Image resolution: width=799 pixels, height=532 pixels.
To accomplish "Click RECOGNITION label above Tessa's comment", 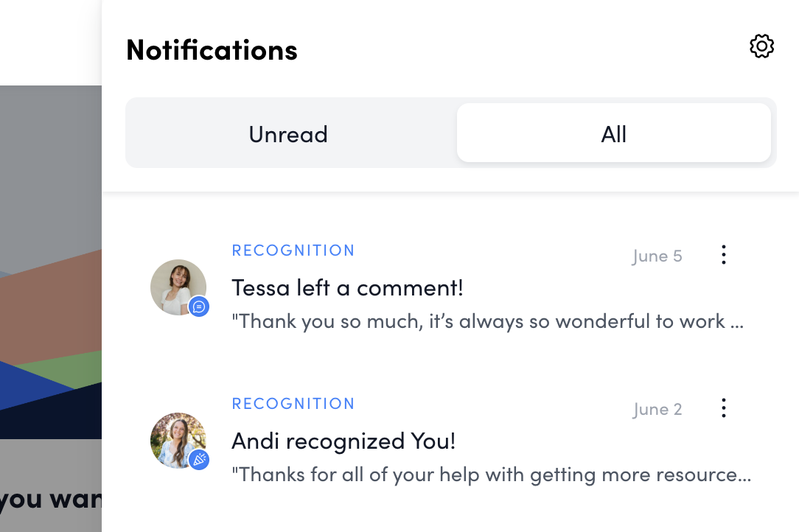I will (x=293, y=251).
